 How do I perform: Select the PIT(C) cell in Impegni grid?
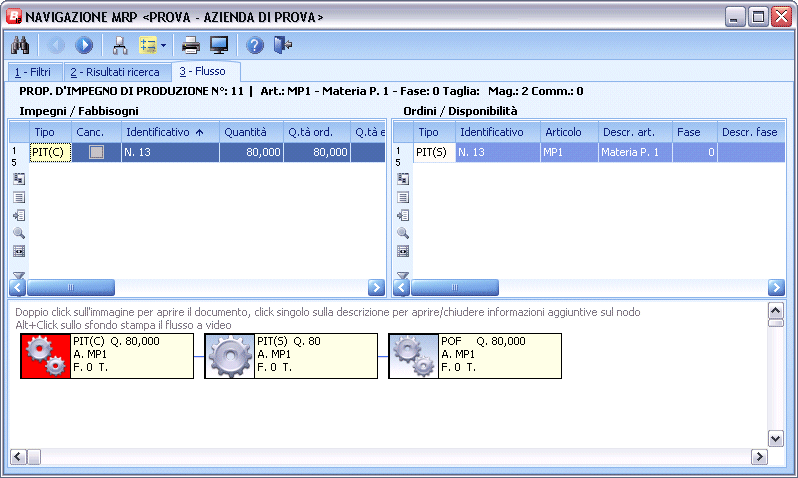coord(50,152)
